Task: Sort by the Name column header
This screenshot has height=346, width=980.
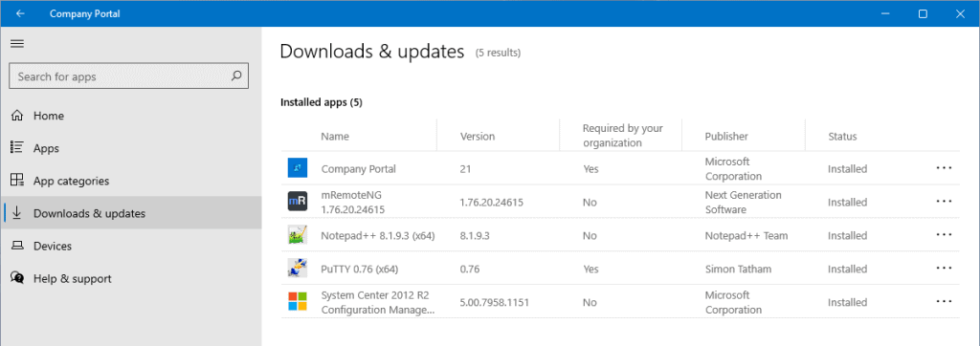Action: [x=335, y=136]
